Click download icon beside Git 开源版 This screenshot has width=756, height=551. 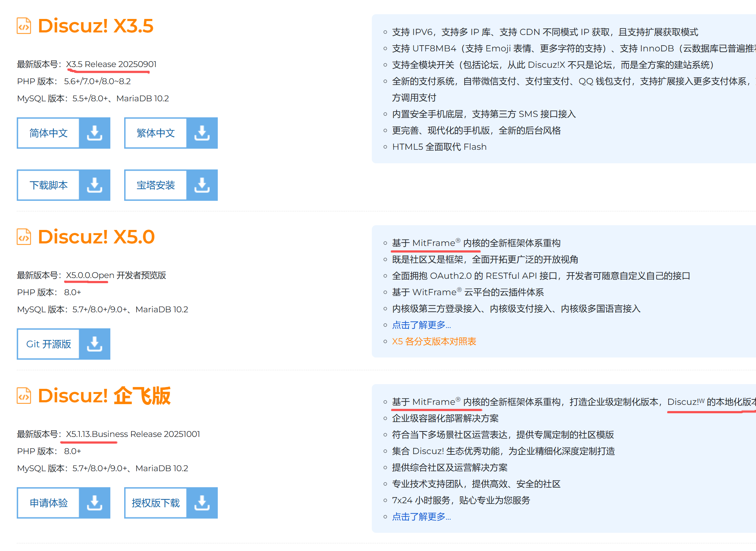(x=94, y=344)
